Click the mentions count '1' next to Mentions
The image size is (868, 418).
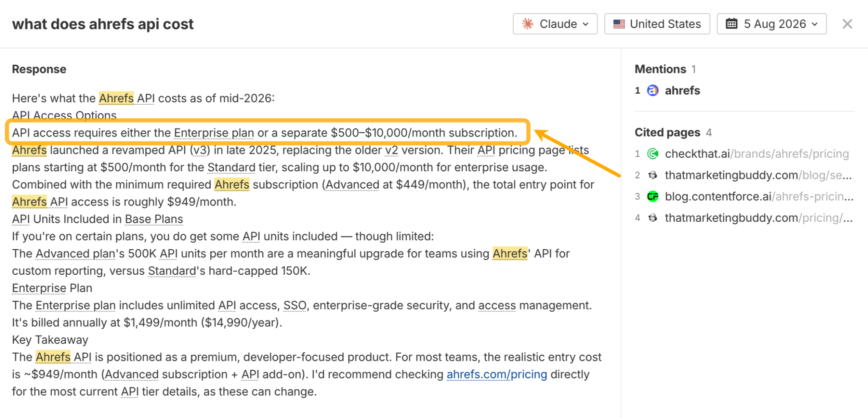tap(694, 69)
